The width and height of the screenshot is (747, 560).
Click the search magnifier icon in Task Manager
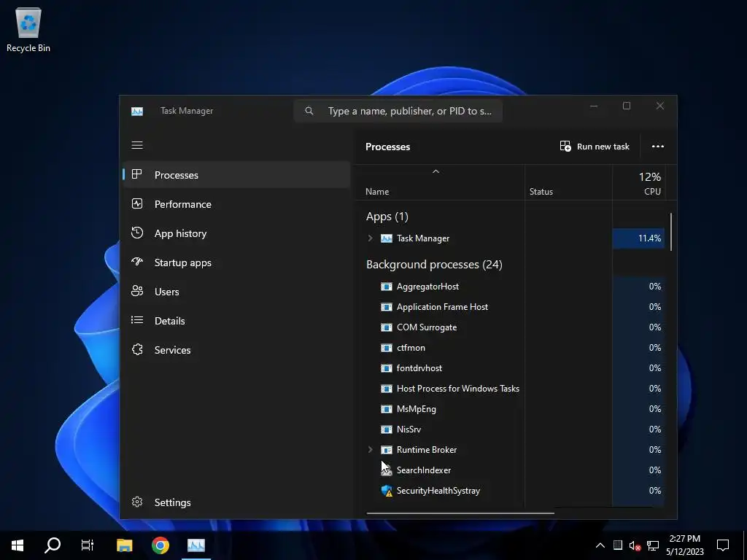coord(309,111)
